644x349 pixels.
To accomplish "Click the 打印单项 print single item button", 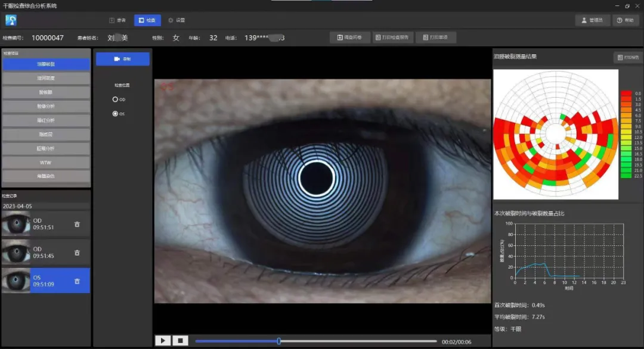I will [435, 38].
